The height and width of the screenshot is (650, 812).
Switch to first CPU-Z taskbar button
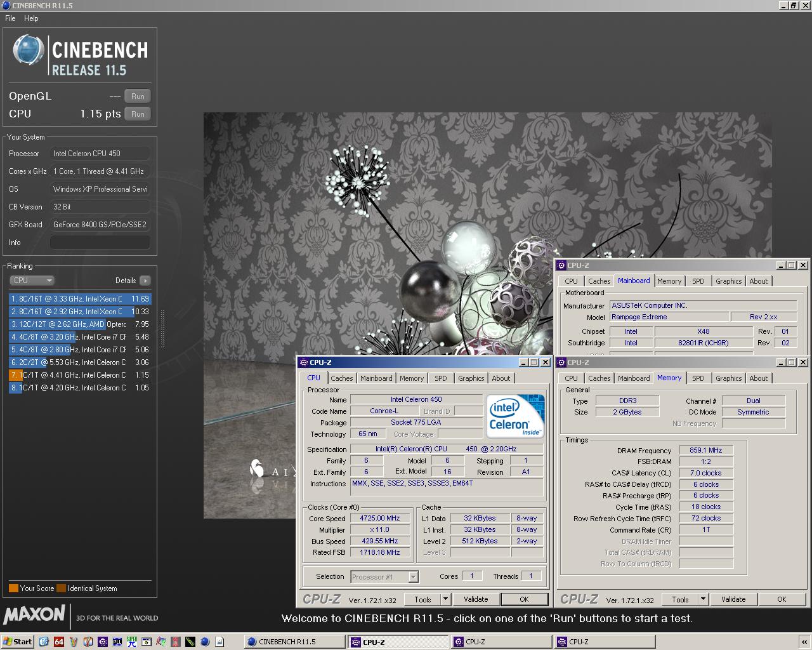point(398,642)
